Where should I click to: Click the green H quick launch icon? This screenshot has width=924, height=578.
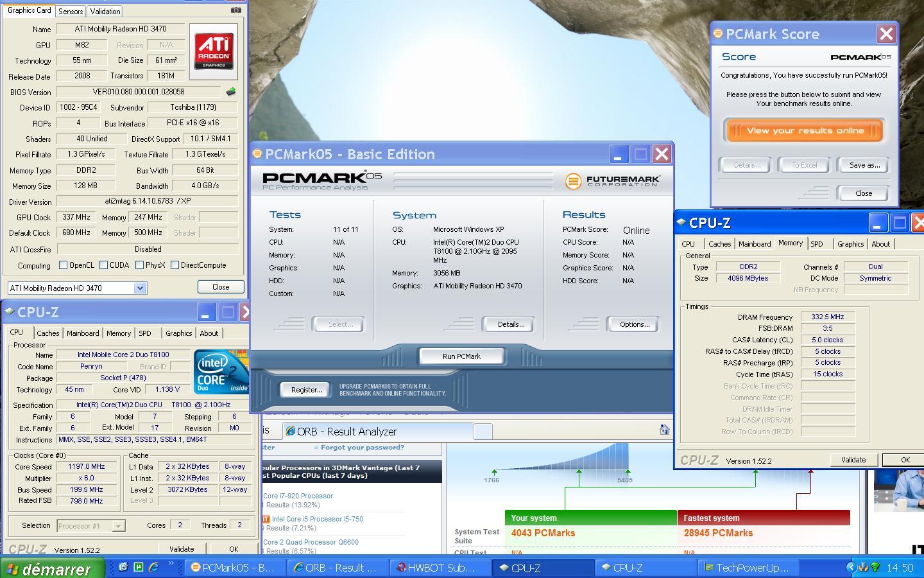tap(138, 567)
